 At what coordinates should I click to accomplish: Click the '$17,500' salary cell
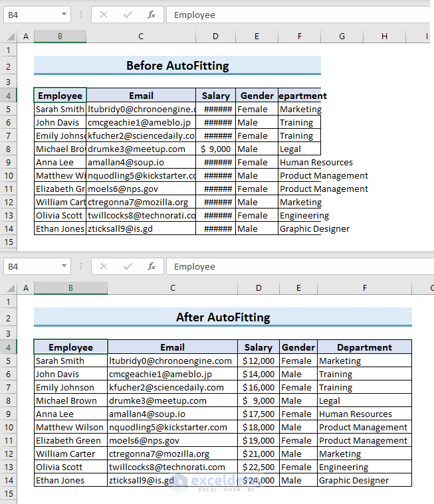(x=259, y=414)
